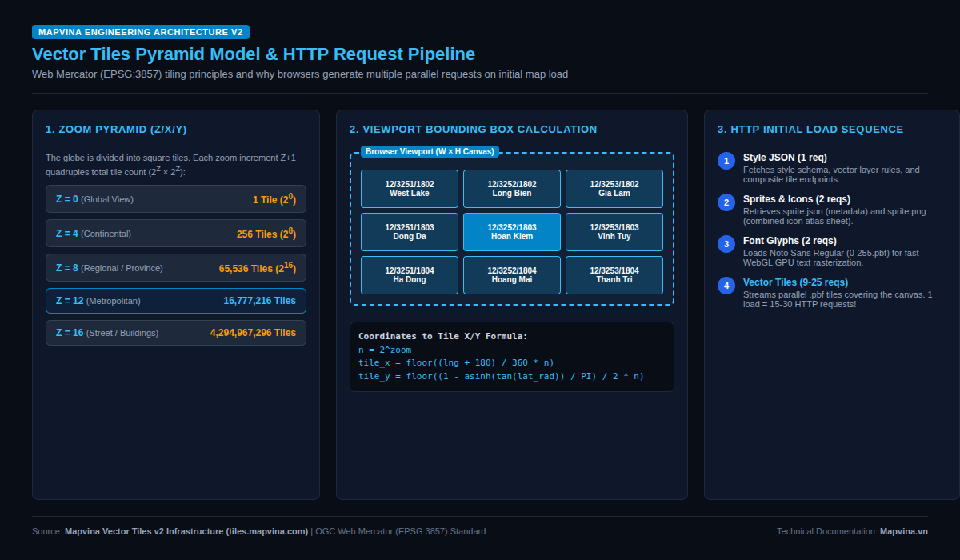Click the Sprites & Icons (2 reqs) title

coord(797,199)
